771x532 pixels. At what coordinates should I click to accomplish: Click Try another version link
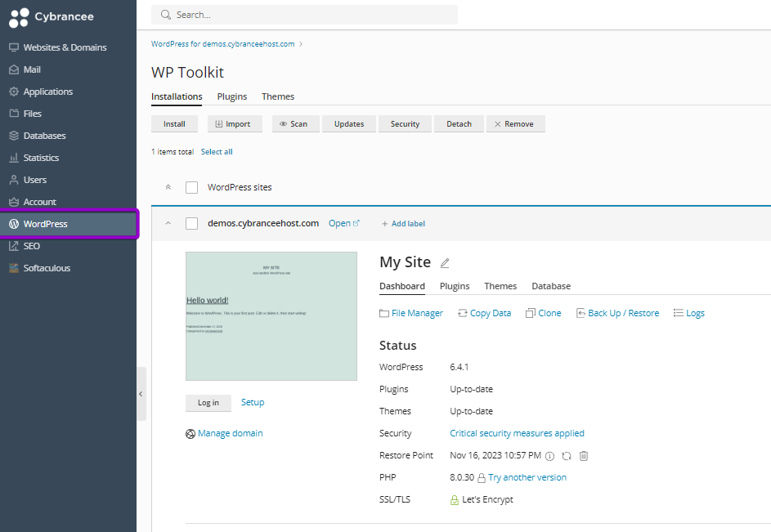click(x=527, y=477)
